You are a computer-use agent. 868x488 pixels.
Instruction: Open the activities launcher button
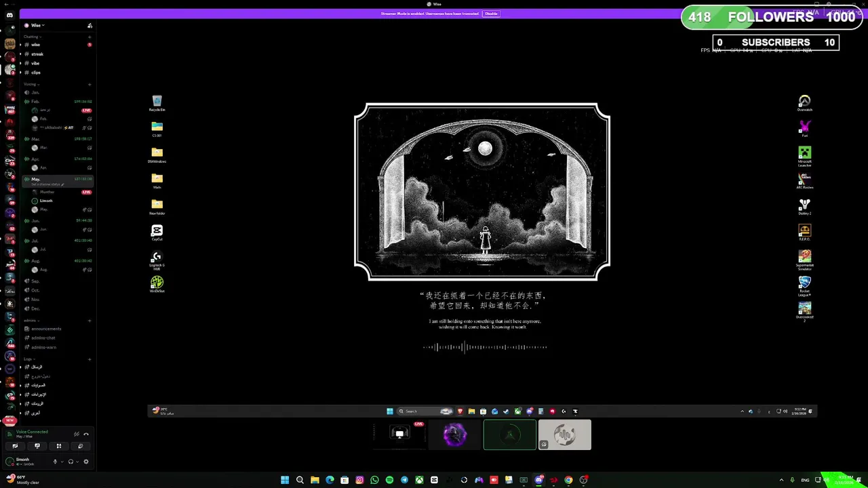pyautogui.click(x=59, y=446)
